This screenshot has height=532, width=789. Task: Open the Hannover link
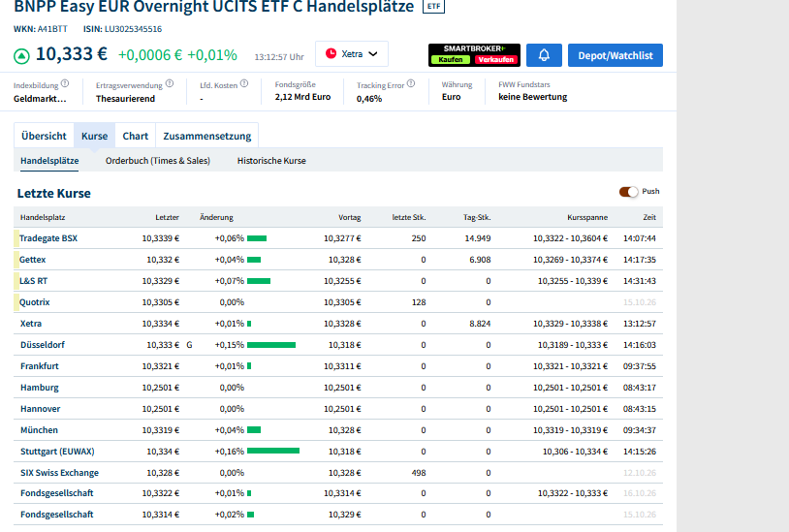pos(41,409)
